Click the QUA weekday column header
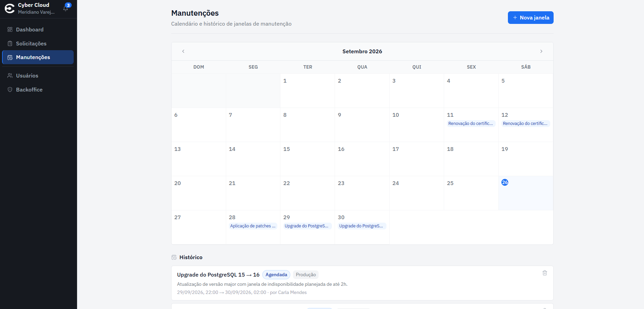Image resolution: width=644 pixels, height=309 pixels. point(362,67)
